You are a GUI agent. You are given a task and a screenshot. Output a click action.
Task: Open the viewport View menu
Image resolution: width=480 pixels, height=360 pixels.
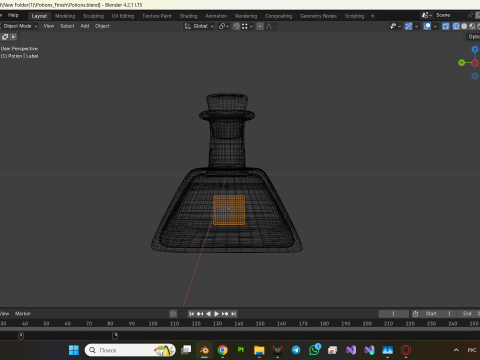(x=49, y=26)
